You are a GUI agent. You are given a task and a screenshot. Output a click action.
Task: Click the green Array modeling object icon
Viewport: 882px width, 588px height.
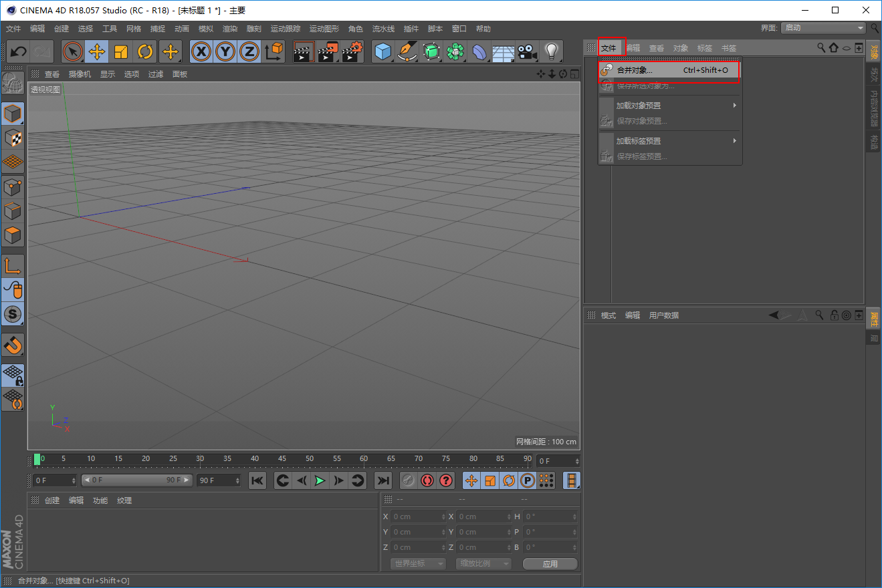click(455, 51)
